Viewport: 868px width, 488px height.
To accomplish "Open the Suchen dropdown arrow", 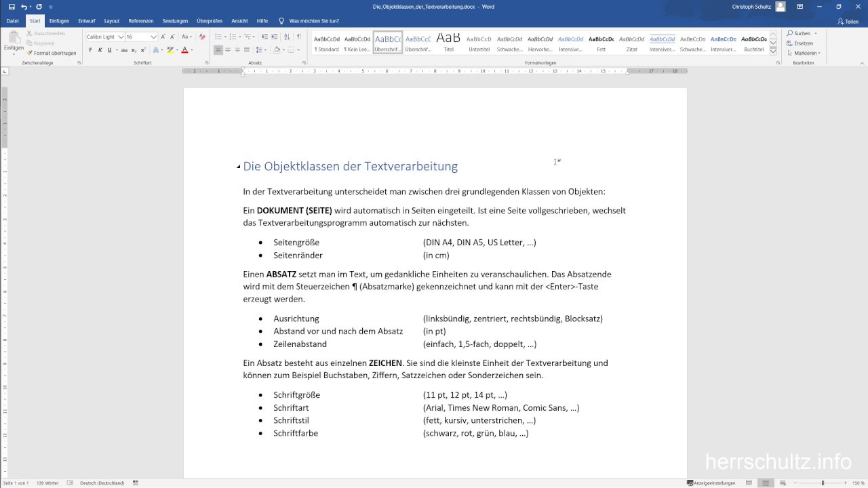I will click(816, 33).
